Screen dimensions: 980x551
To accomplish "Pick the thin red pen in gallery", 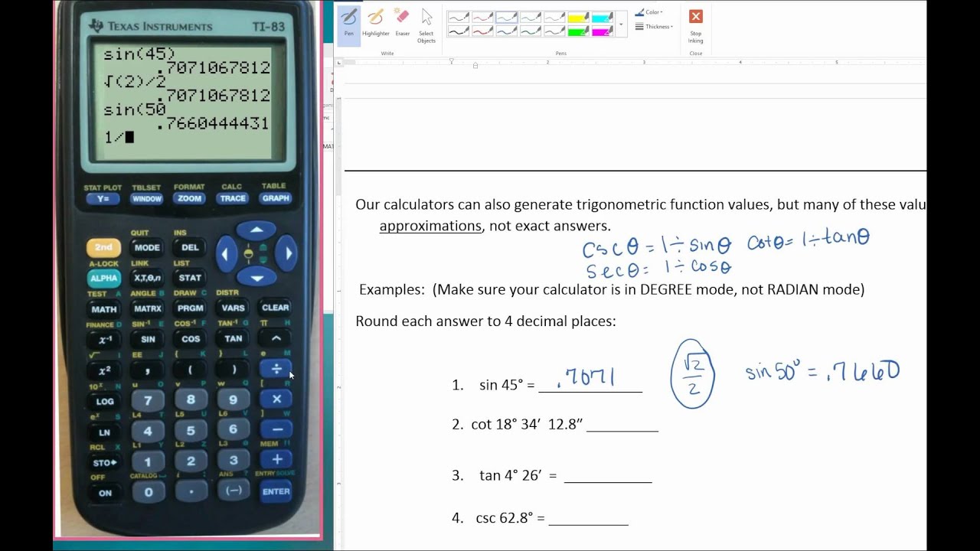I will [x=482, y=17].
